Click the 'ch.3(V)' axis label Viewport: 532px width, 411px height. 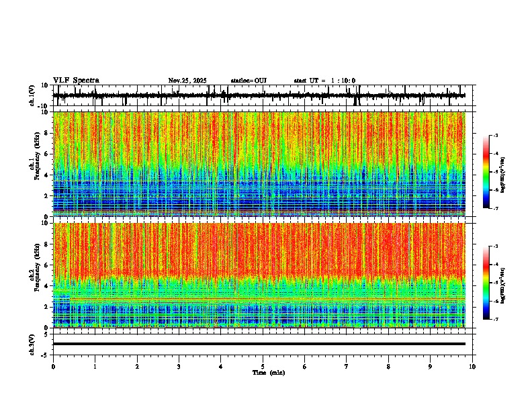click(x=32, y=345)
